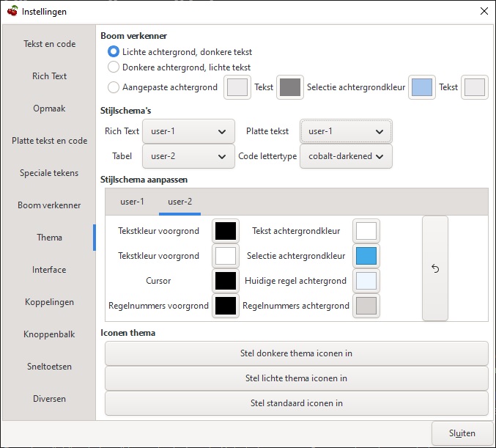
Task: Close the dialog with the Sluiten button
Action: click(x=462, y=433)
